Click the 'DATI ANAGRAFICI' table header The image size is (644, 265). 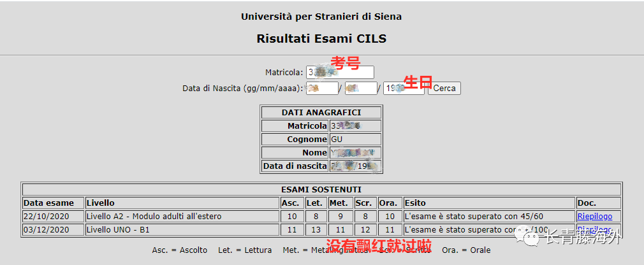(x=321, y=112)
